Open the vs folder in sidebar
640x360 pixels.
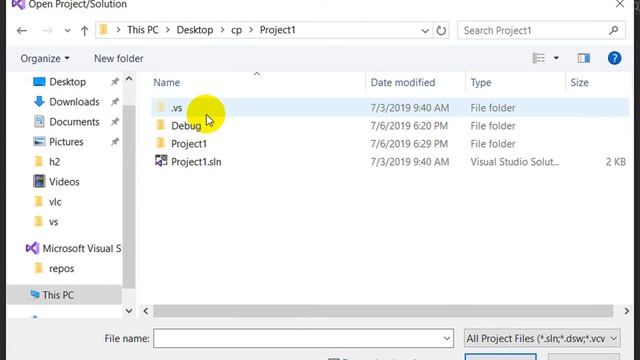pos(53,222)
